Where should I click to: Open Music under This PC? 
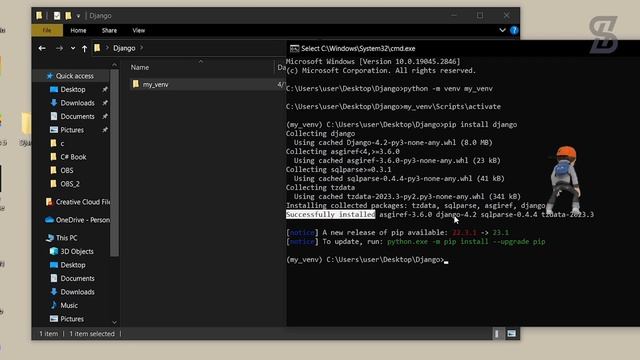pos(69,305)
